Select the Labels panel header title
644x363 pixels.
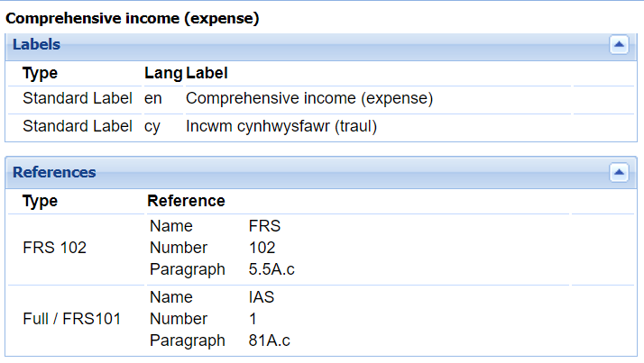(x=37, y=44)
